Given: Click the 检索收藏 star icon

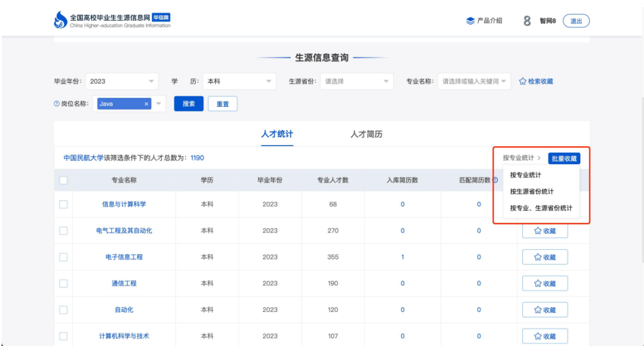Looking at the screenshot, I should click(x=522, y=82).
